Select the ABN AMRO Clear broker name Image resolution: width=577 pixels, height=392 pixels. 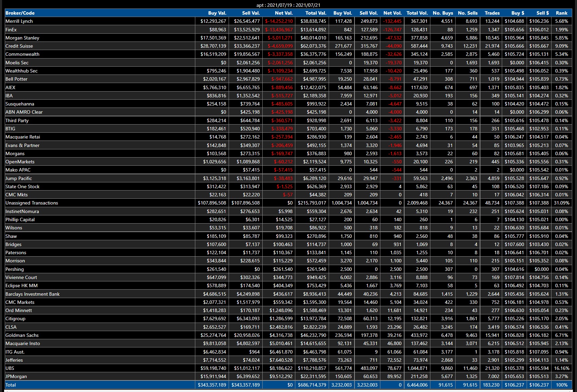[x=24, y=112]
